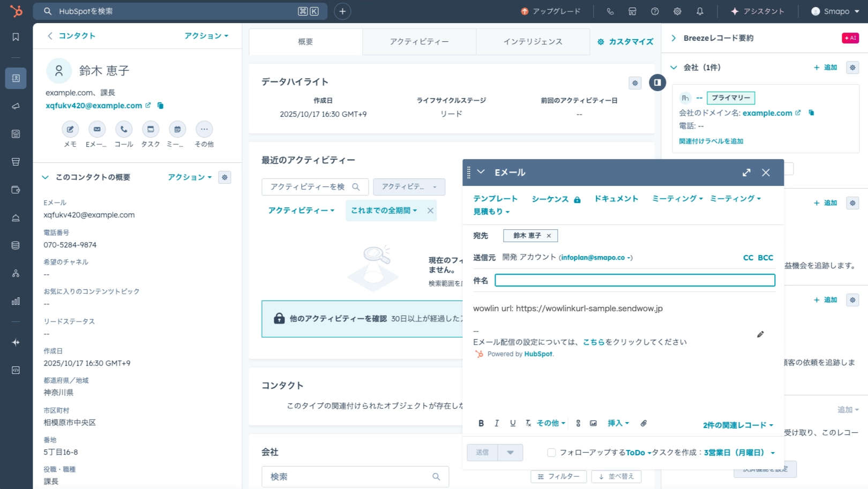This screenshot has height=489, width=868.
Task: Expand the Breezeレコード要約 panel
Action: click(674, 38)
